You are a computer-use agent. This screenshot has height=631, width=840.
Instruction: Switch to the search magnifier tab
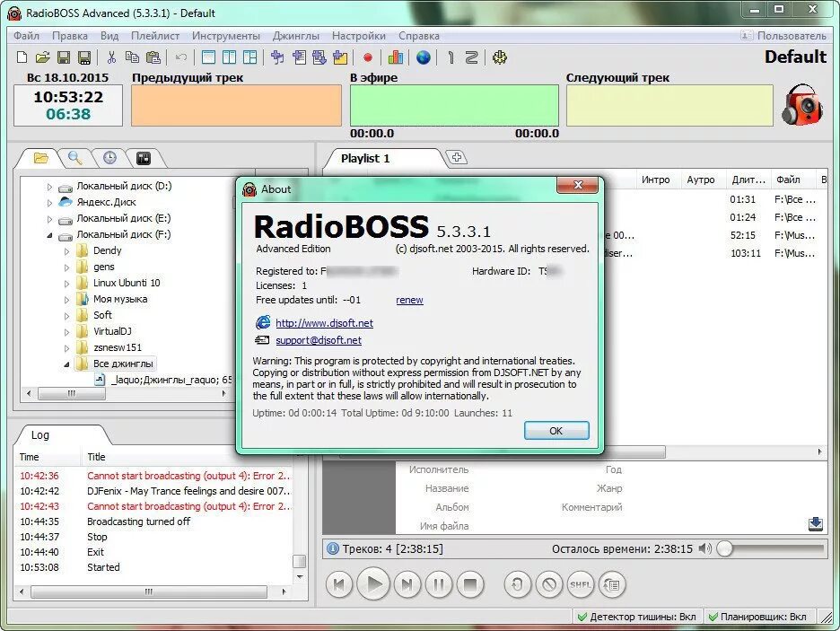coord(75,158)
